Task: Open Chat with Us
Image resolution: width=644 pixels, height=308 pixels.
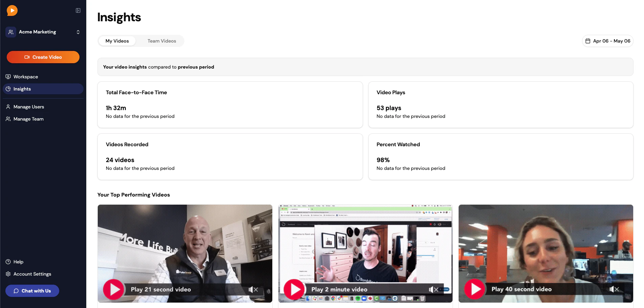Action: point(32,291)
